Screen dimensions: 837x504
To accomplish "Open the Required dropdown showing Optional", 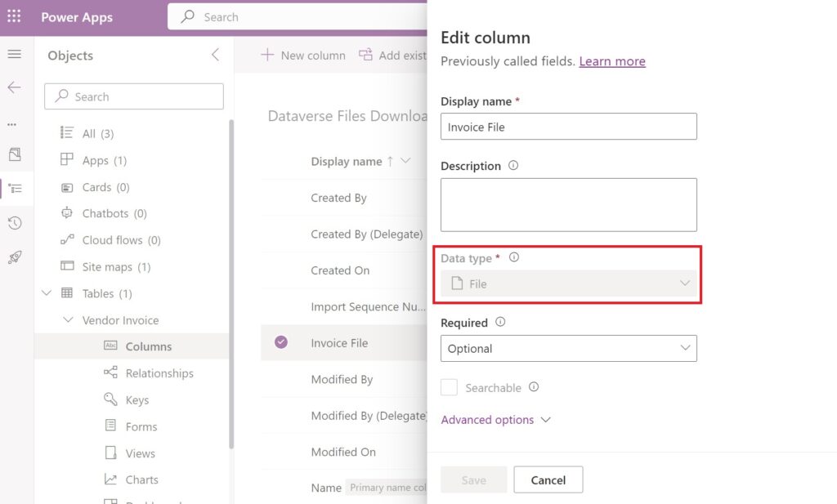I will (568, 348).
